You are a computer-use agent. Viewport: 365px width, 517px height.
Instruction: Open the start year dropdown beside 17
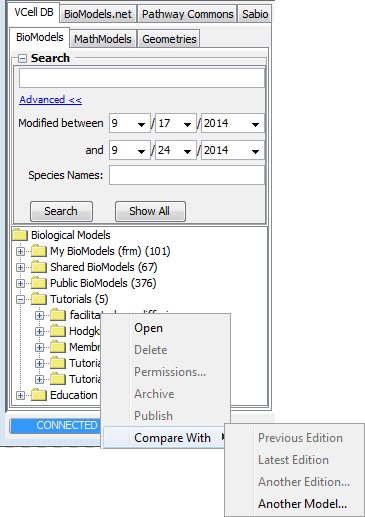(233, 123)
